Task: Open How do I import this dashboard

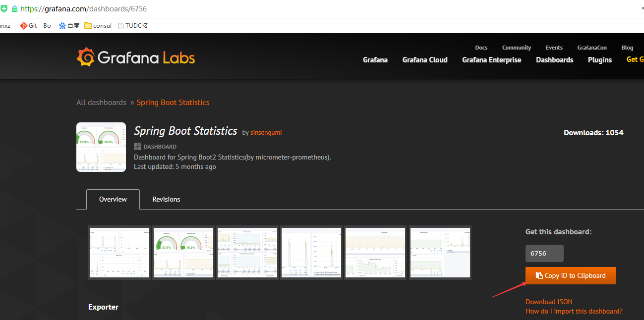Action: (x=574, y=311)
